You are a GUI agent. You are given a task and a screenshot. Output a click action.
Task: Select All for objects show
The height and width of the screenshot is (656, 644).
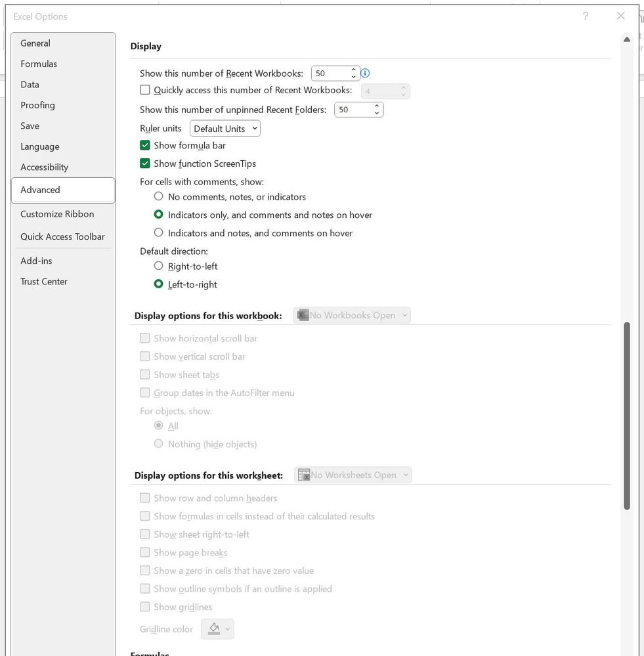click(158, 426)
